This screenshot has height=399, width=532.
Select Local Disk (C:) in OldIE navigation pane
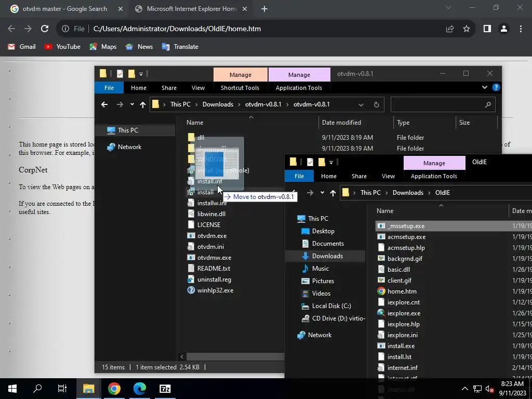click(331, 306)
